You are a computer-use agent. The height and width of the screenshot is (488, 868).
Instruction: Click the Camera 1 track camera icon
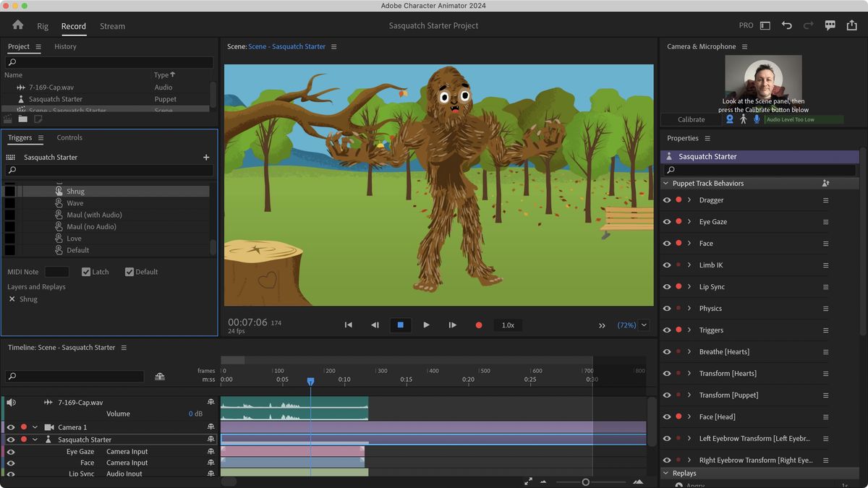pyautogui.click(x=48, y=427)
